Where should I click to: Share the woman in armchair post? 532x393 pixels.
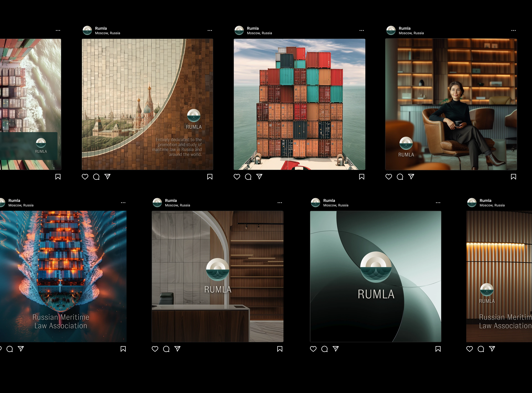[411, 177]
